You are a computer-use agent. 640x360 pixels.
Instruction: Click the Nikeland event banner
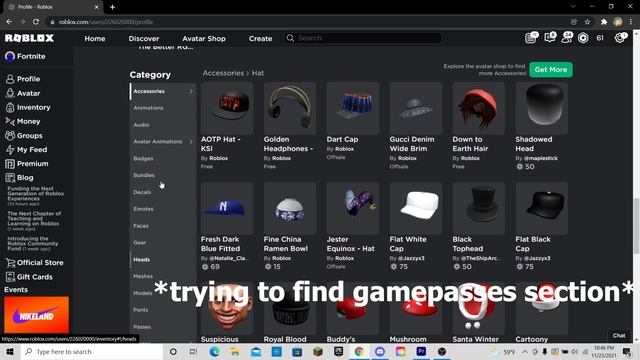point(36,315)
